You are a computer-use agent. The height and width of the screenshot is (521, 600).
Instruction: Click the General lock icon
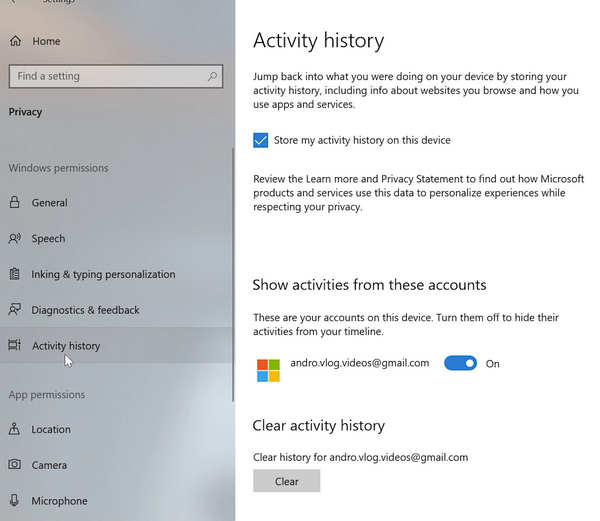pos(14,202)
